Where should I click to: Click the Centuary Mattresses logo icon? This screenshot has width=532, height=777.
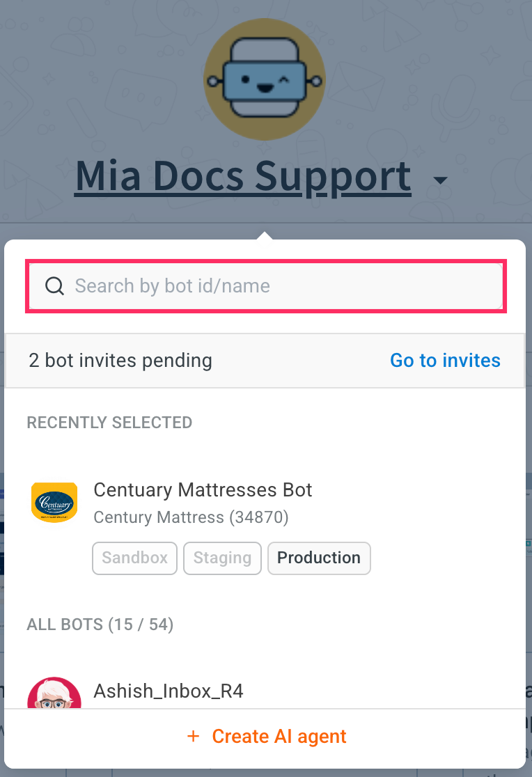(x=54, y=502)
